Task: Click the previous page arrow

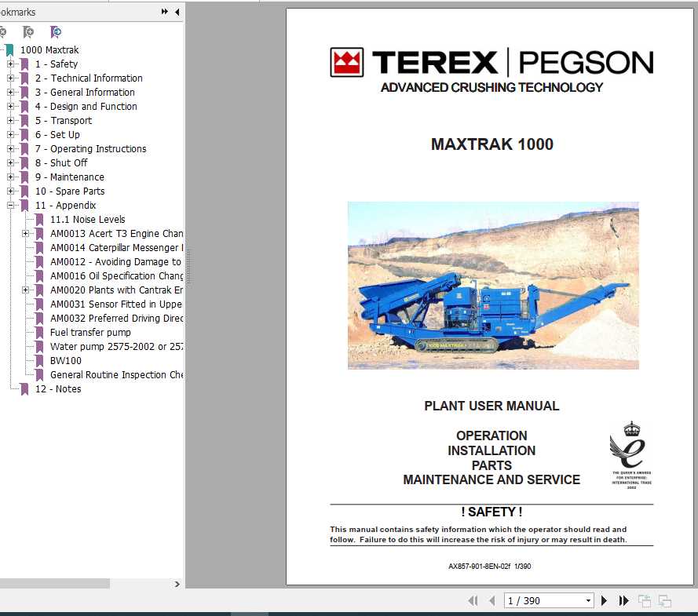Action: point(492,600)
